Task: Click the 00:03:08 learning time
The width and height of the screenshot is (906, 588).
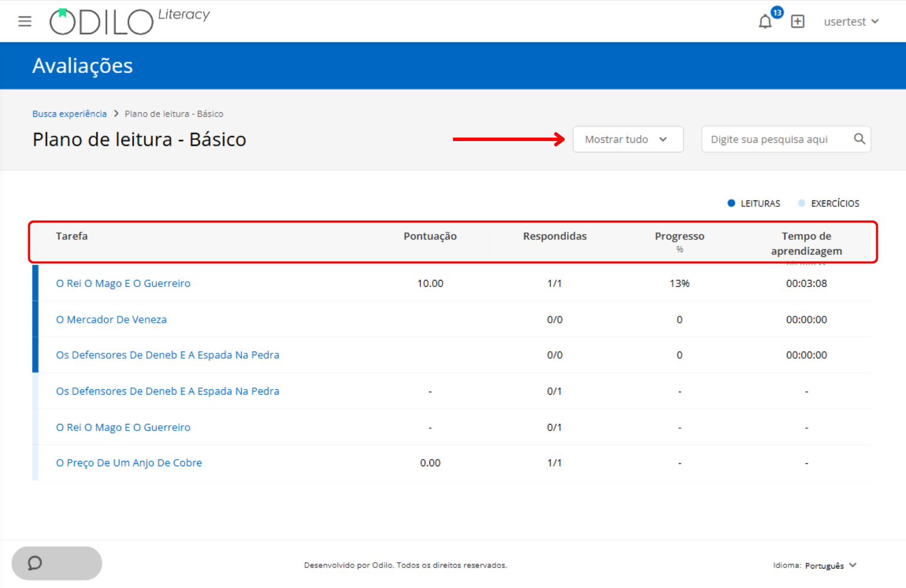Action: (x=807, y=283)
